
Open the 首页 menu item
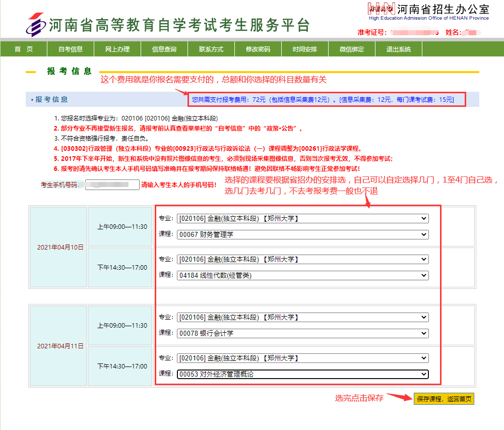click(x=24, y=49)
